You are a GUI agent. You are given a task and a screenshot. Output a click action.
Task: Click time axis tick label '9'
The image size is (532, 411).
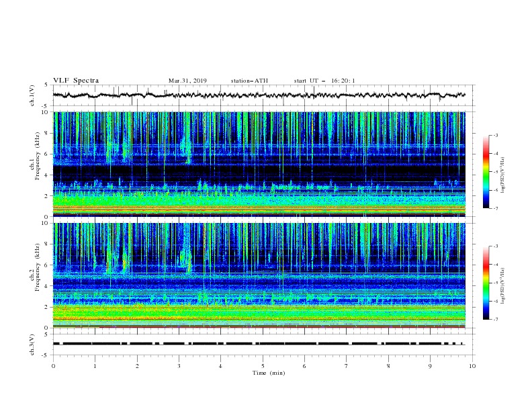click(x=430, y=366)
